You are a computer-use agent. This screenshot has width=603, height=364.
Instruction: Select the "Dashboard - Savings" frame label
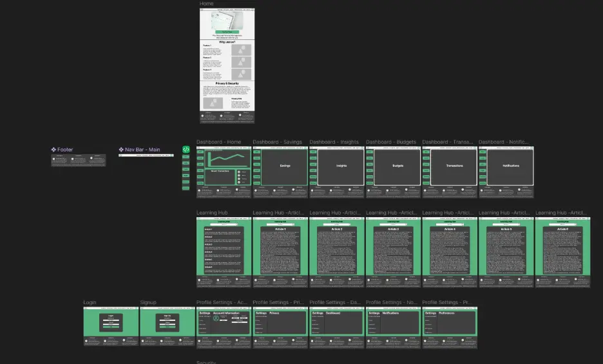click(x=277, y=142)
